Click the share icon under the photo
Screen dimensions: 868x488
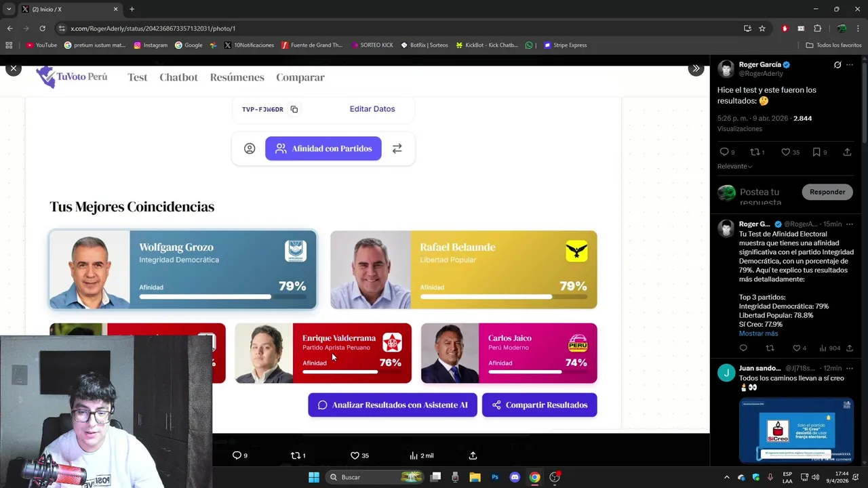[x=473, y=455]
